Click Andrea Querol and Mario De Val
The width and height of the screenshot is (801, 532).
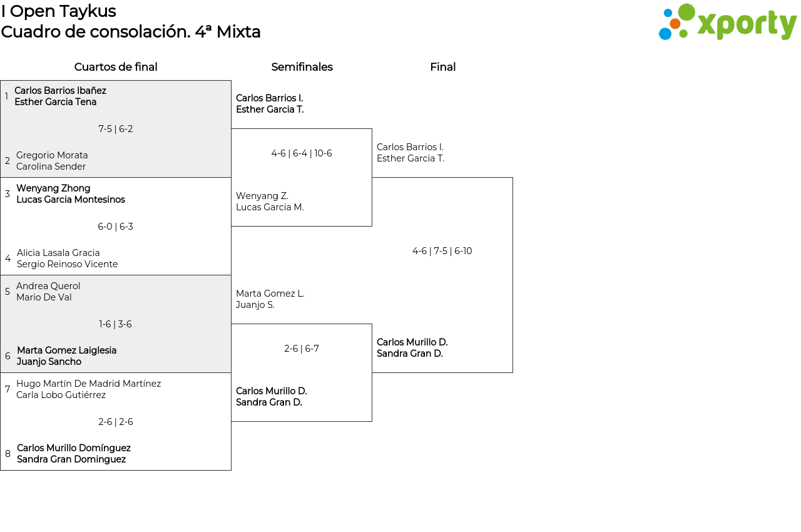(48, 292)
